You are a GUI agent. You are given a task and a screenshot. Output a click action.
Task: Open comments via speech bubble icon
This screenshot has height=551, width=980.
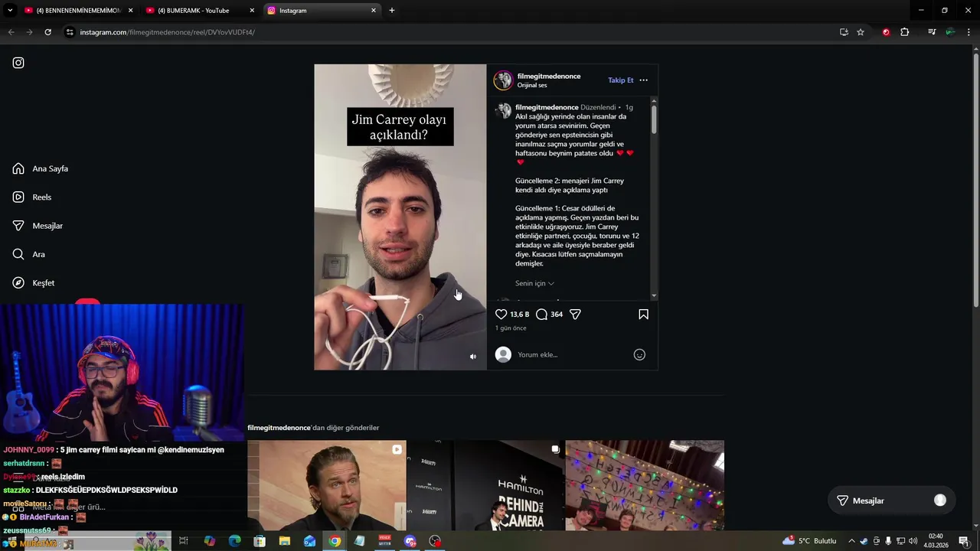(x=541, y=315)
